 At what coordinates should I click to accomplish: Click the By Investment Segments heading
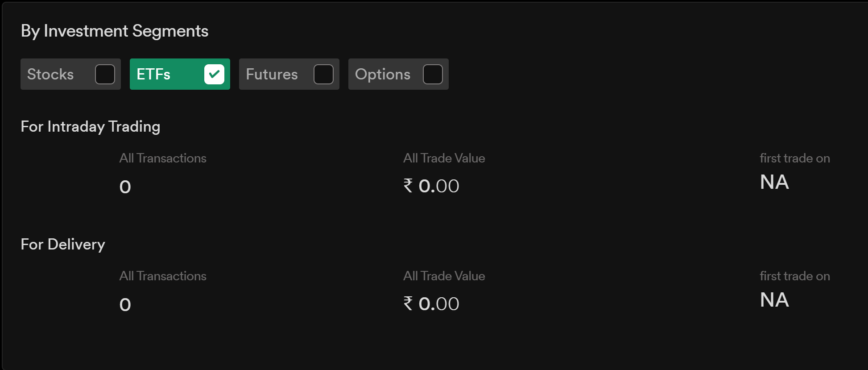(x=115, y=31)
